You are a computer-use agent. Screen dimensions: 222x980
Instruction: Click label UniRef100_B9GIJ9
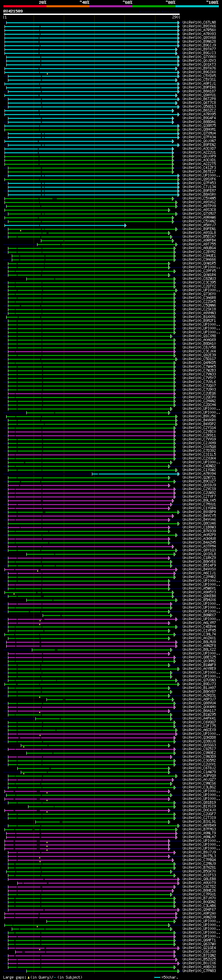(199, 45)
